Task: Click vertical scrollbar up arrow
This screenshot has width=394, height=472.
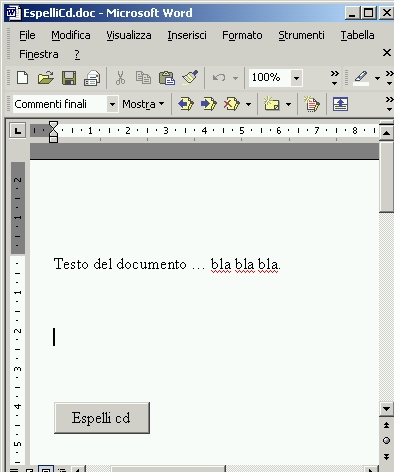Action: click(x=386, y=133)
